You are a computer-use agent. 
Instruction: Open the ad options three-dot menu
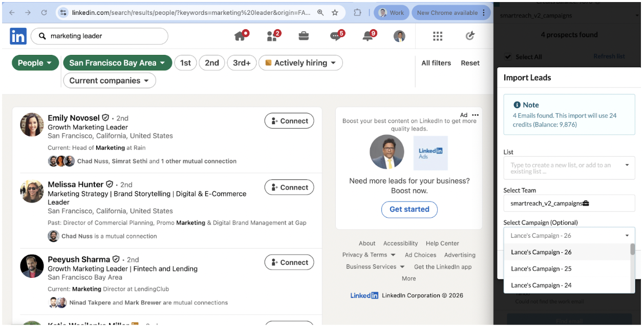[476, 115]
